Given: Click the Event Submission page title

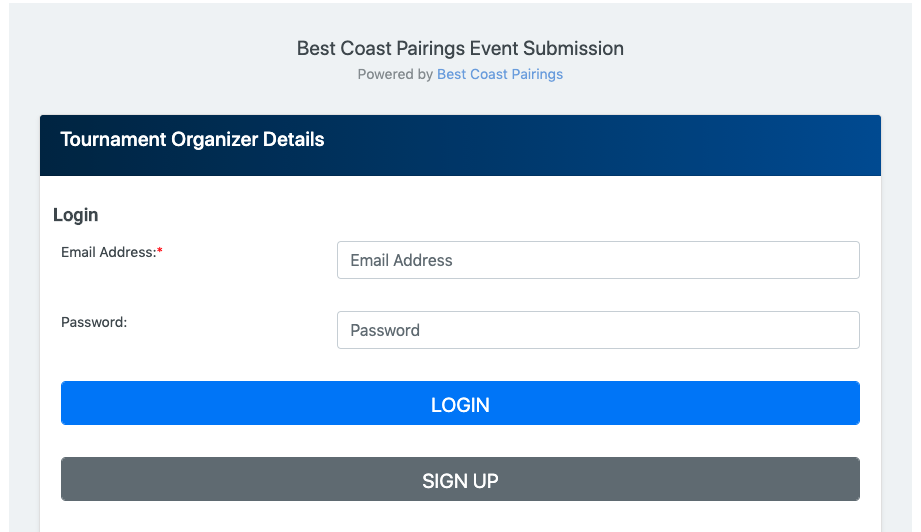Looking at the screenshot, I should (x=460, y=48).
